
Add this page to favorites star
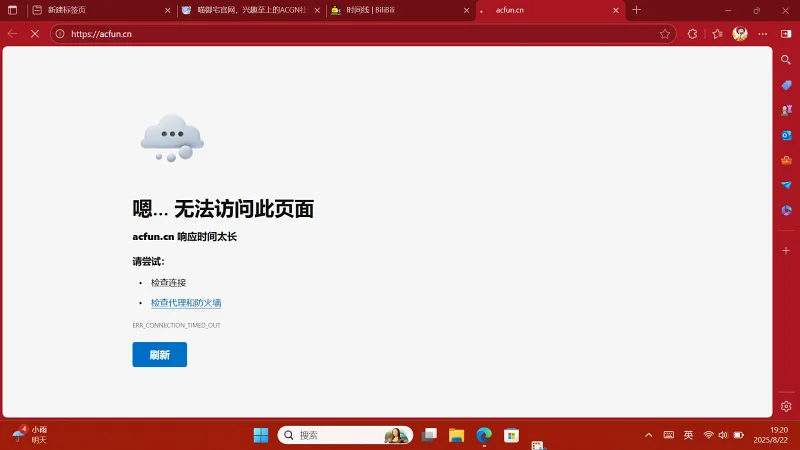(x=664, y=34)
